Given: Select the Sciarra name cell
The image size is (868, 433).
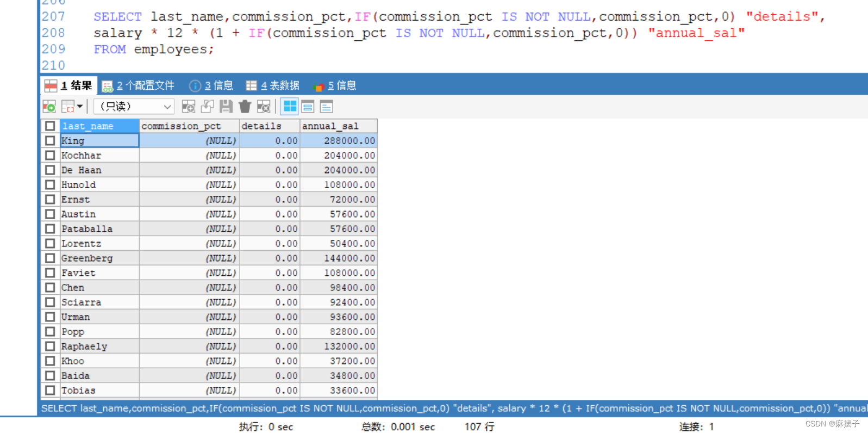Looking at the screenshot, I should click(x=99, y=302).
